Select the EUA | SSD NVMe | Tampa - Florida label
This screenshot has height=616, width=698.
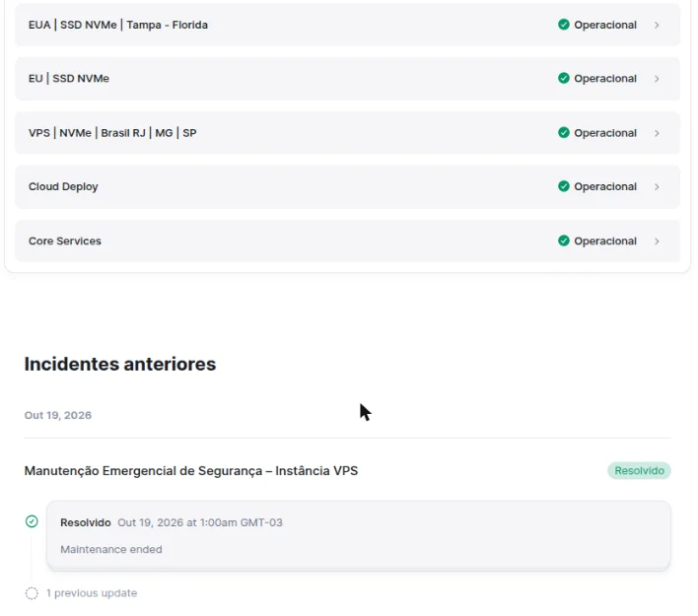[118, 25]
